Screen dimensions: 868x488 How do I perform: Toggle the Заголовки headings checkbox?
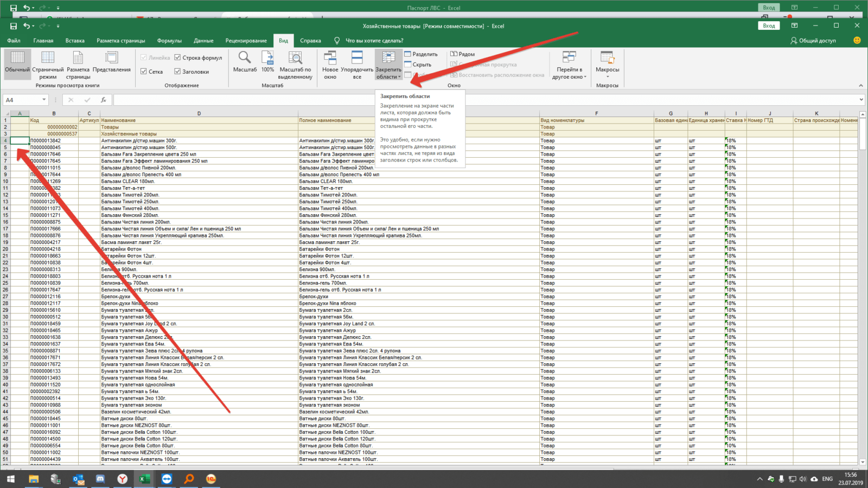(177, 72)
